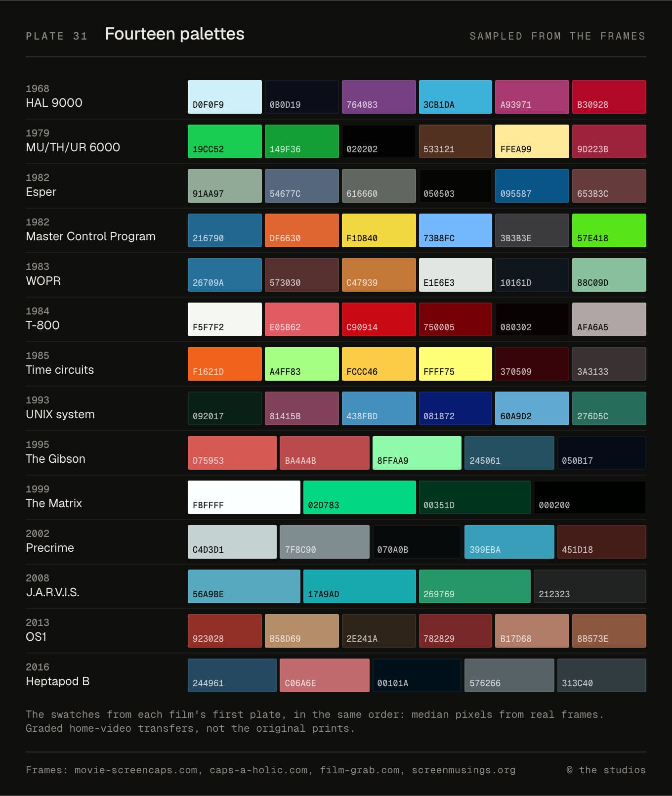
Task: Select the Heptapod B row title
Action: pyautogui.click(x=57, y=681)
